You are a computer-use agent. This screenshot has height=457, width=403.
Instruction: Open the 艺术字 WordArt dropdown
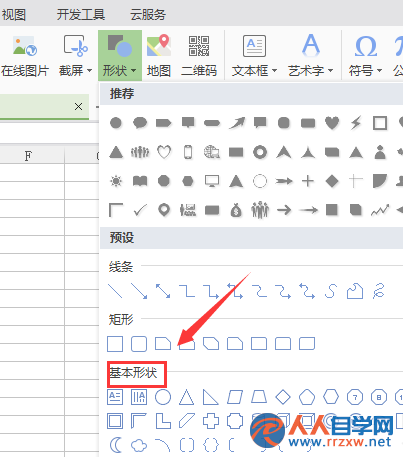[x=311, y=56]
